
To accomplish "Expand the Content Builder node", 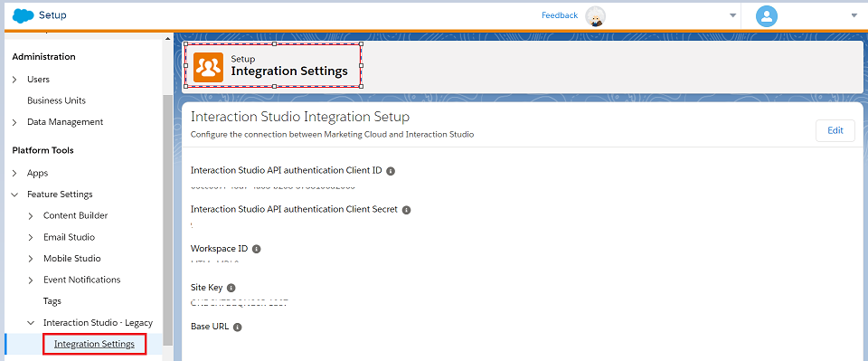I will (x=31, y=216).
